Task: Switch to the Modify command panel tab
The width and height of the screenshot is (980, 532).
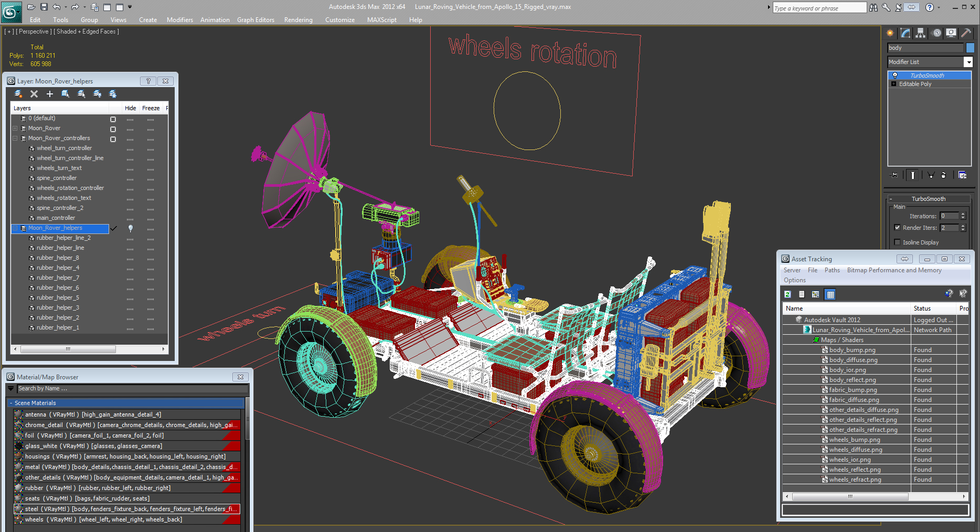Action: click(x=906, y=33)
